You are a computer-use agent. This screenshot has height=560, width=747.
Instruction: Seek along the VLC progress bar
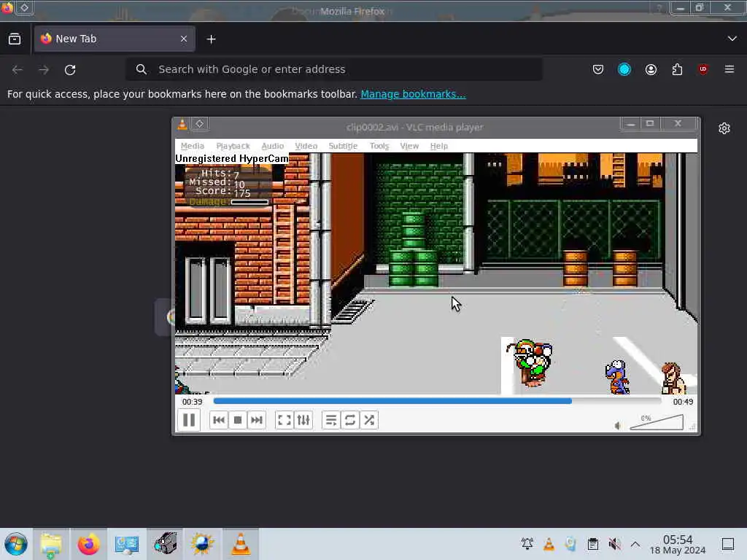pos(438,401)
